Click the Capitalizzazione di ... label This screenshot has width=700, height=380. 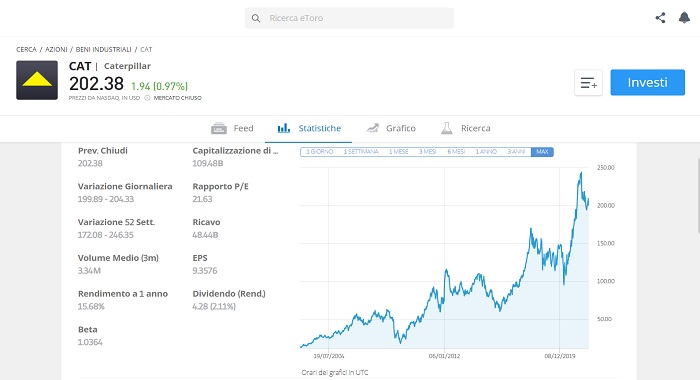tap(235, 150)
